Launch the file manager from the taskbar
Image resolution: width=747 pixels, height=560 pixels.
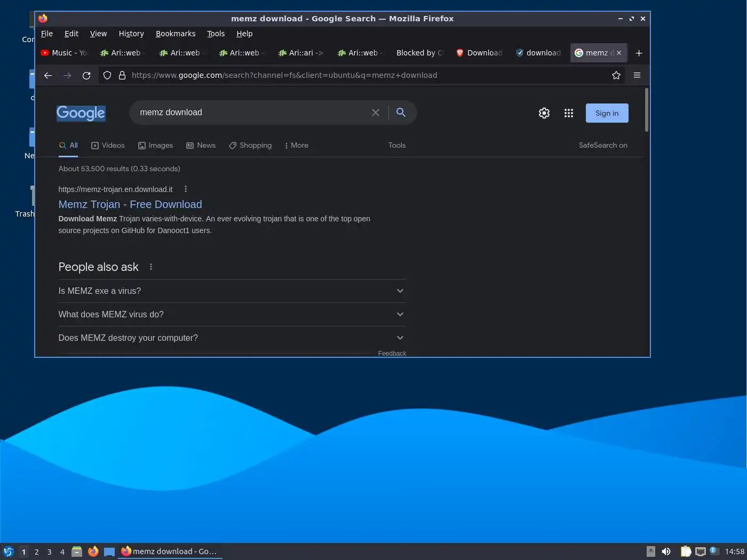point(77,551)
